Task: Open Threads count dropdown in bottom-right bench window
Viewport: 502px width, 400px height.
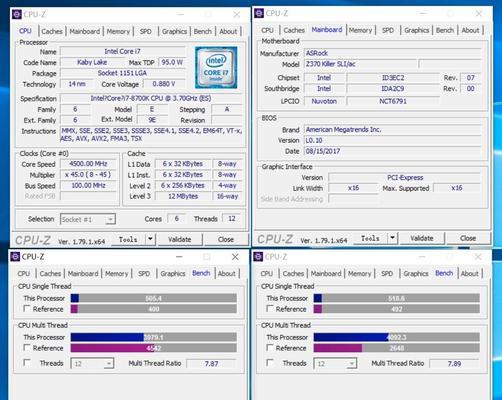Action: (x=335, y=364)
